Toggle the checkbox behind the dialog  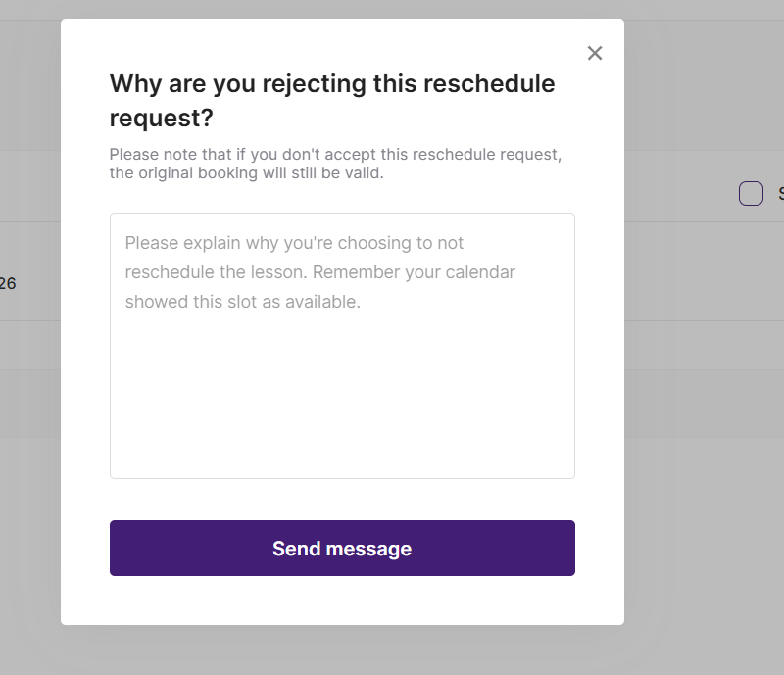[x=751, y=194]
